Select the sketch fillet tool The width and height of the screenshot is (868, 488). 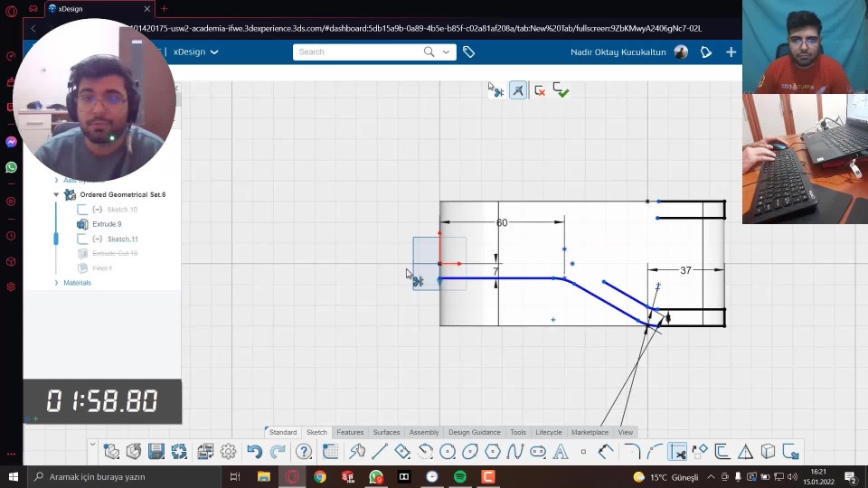click(632, 452)
